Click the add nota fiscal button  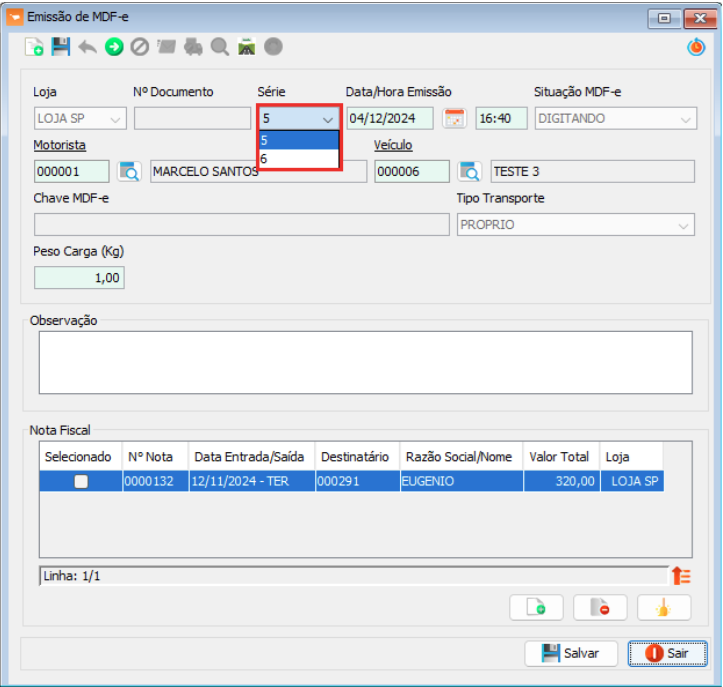pos(536,608)
